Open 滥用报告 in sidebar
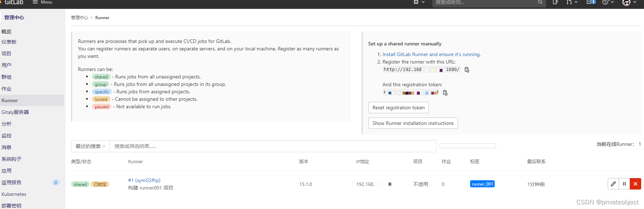Screen dimensions: 644x209 [11, 182]
